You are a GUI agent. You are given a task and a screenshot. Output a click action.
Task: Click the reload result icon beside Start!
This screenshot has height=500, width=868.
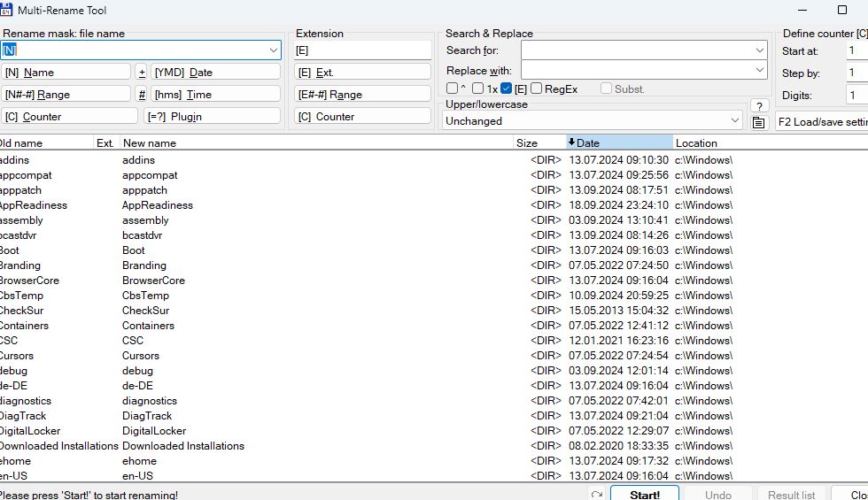coord(596,495)
